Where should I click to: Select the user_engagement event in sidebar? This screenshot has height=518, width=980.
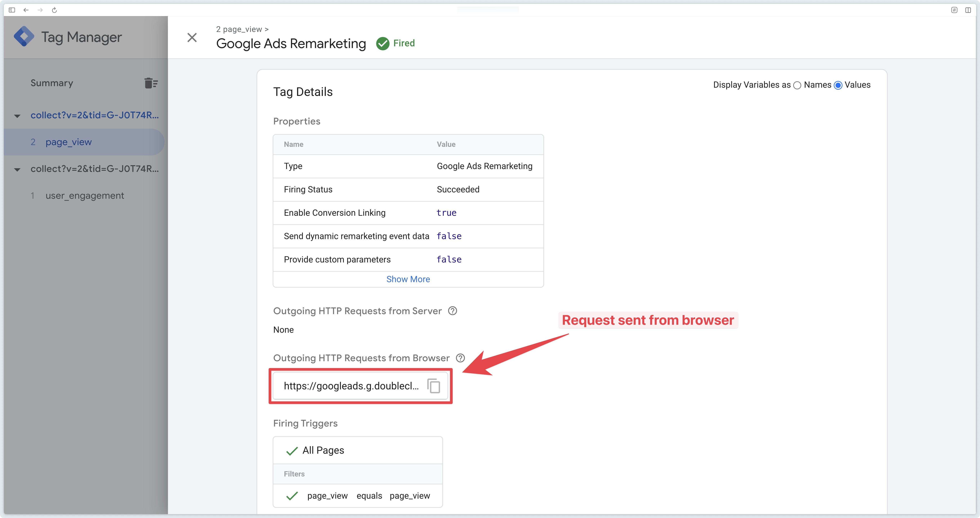85,196
